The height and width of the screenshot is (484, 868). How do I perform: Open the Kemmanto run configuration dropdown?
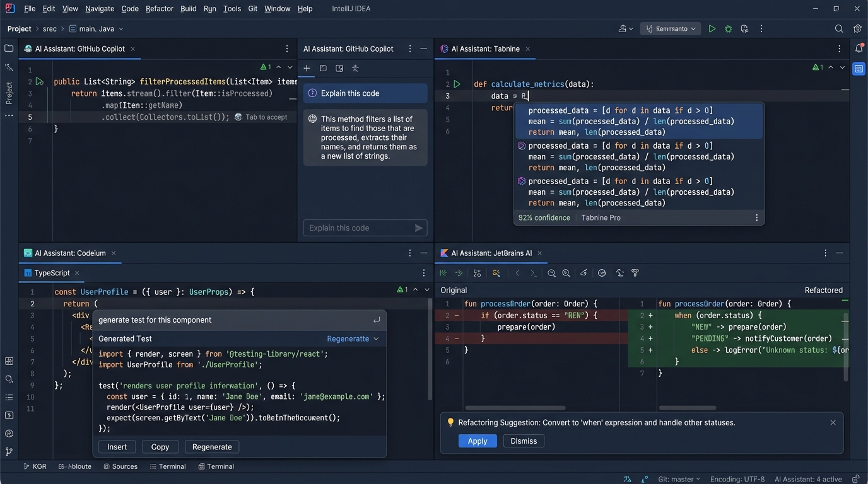pos(670,28)
